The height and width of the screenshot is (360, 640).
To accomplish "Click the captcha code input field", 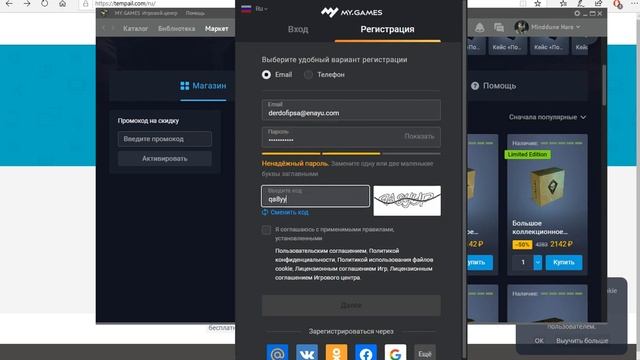I will coord(316,196).
